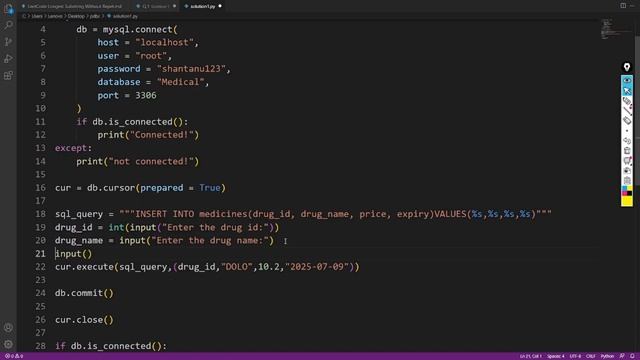Open the Manage gear settings icon
Viewport: 640px width, 360px height.
[x=8, y=344]
